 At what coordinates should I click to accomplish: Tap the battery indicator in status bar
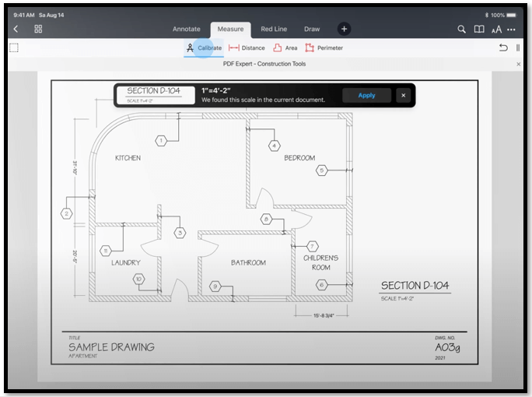pos(511,15)
